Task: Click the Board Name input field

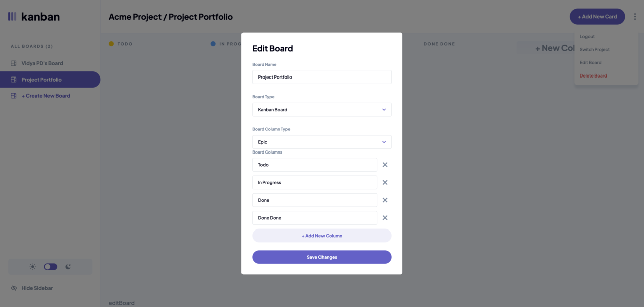Action: (x=322, y=77)
